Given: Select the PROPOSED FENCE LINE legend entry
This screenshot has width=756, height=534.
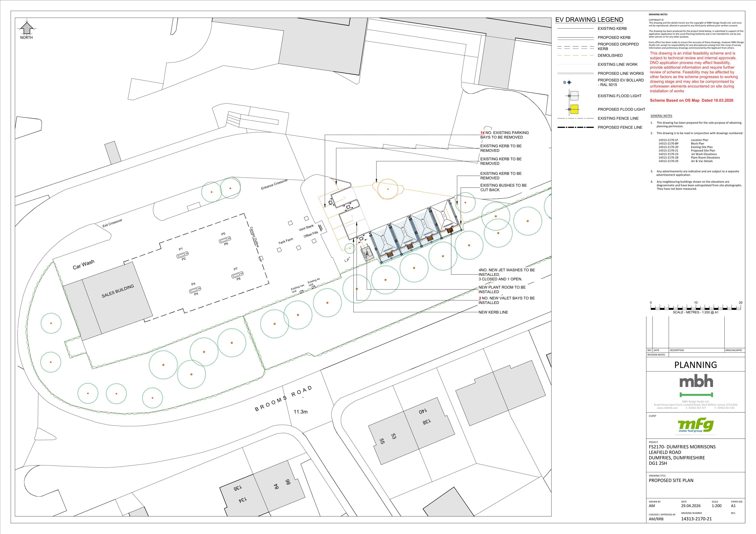Looking at the screenshot, I should (x=620, y=127).
